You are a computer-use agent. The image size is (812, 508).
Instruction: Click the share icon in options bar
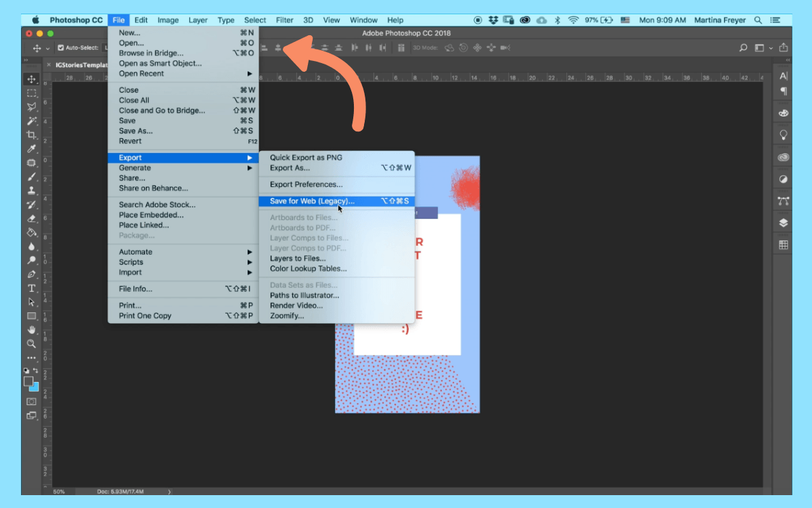coord(784,47)
